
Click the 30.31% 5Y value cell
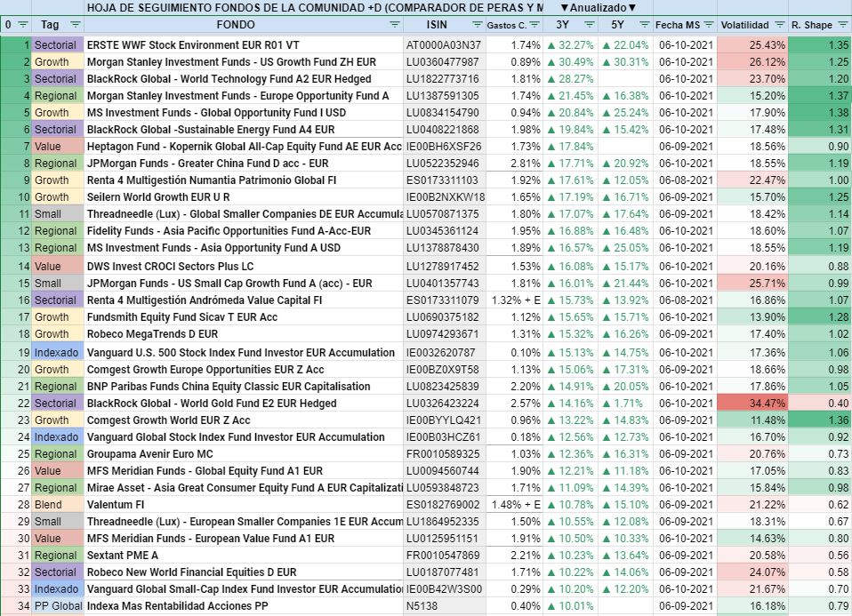625,62
